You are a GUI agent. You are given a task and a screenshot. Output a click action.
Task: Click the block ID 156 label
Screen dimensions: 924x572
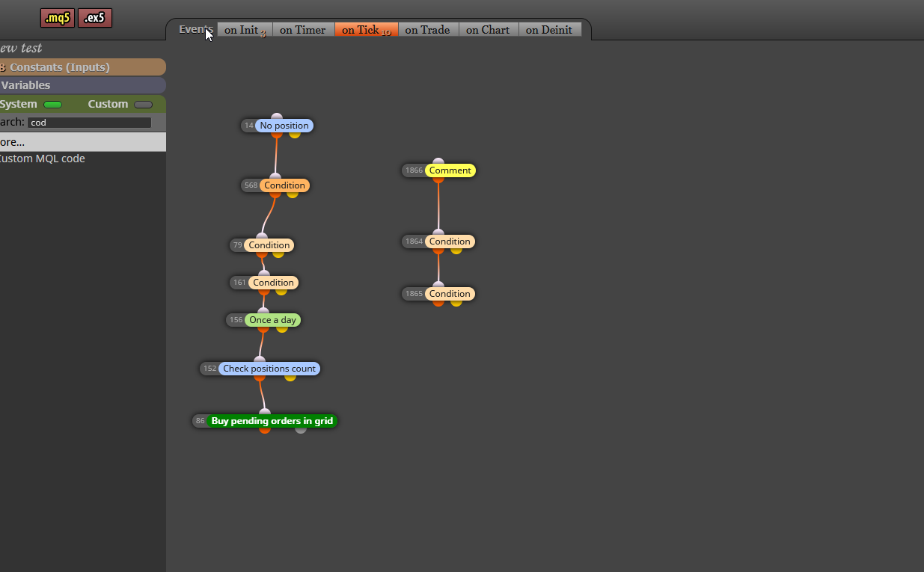pyautogui.click(x=236, y=320)
